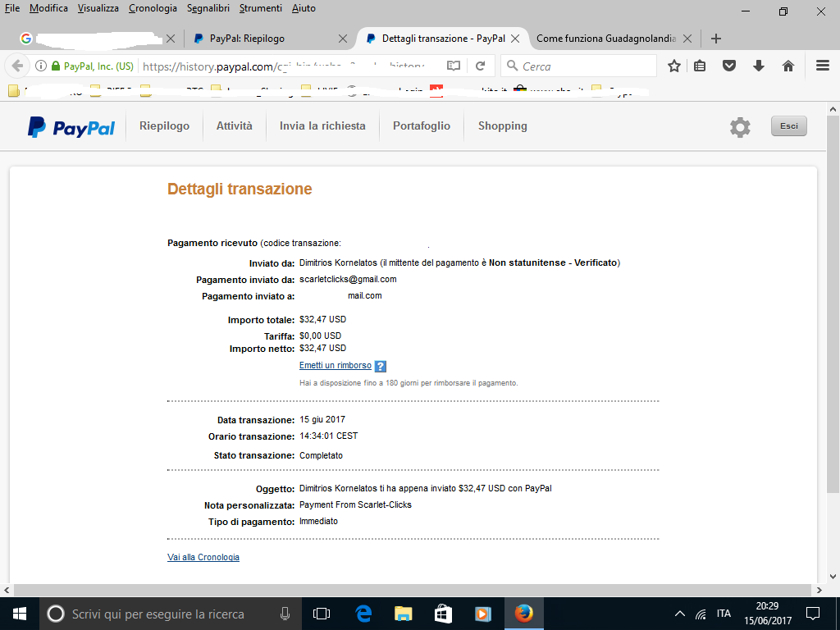Go to PayPal Riepilogo section
The image size is (840, 630).
pos(164,126)
